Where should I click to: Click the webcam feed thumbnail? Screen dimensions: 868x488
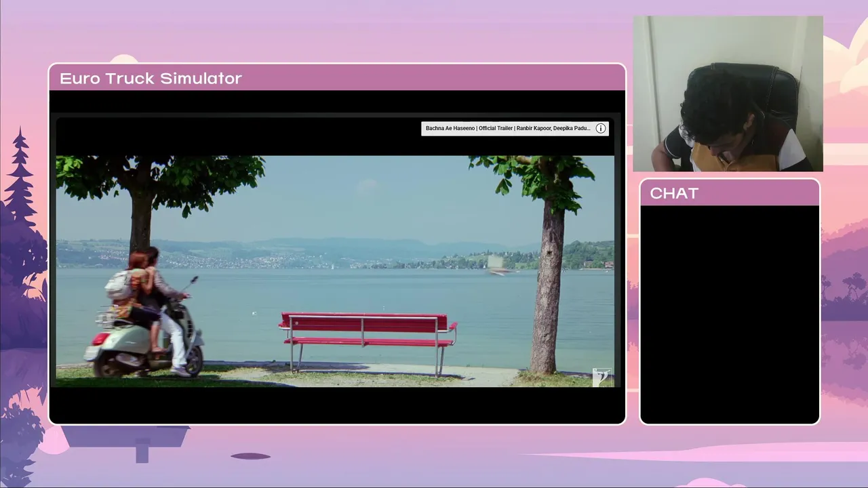pyautogui.click(x=728, y=94)
